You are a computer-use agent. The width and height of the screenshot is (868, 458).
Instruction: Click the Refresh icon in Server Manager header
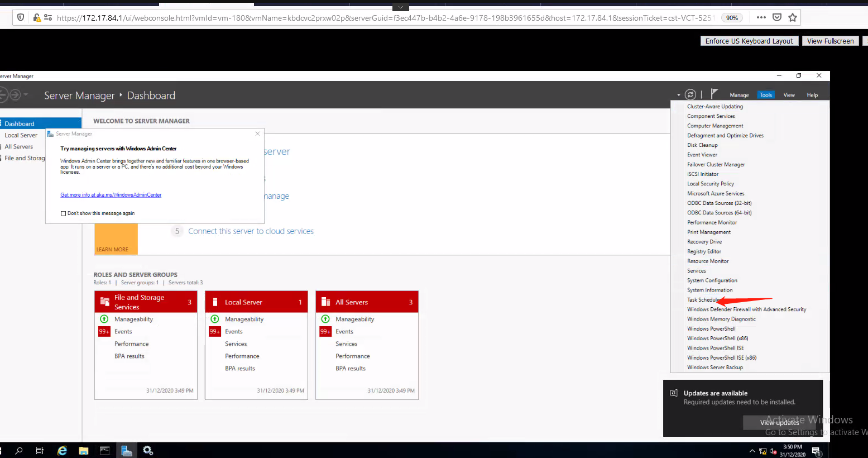point(690,95)
